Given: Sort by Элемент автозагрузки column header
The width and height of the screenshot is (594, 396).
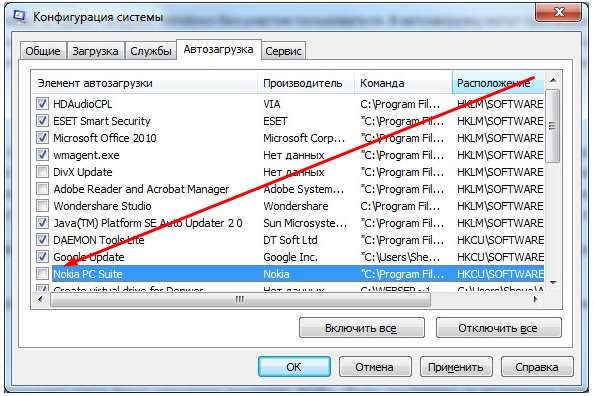Looking at the screenshot, I should pyautogui.click(x=145, y=83).
